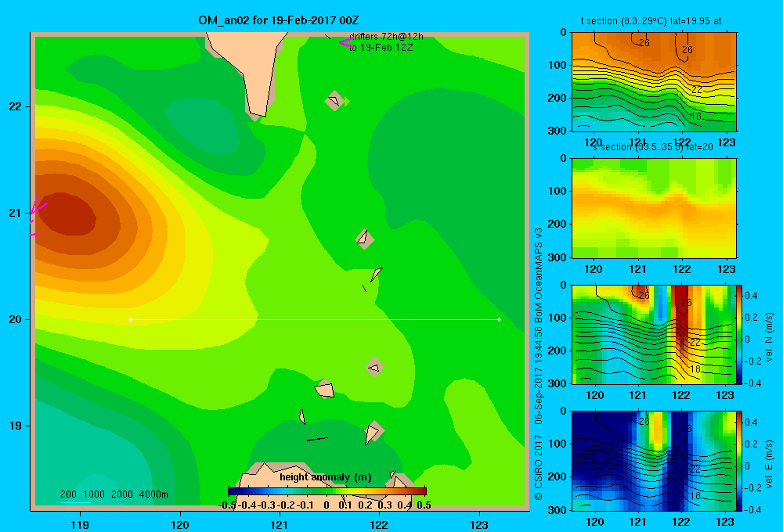This screenshot has height=532, width=783.
Task: Click the main map's latitude 22 axis label
Action: point(16,107)
